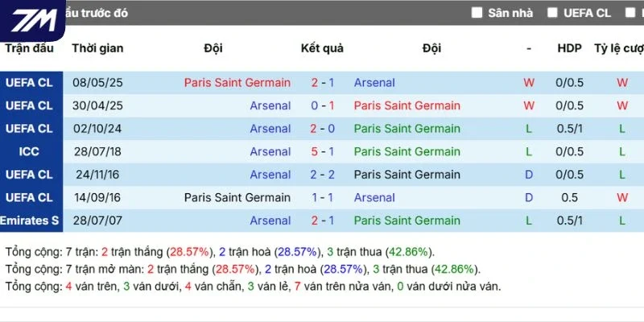644x322 pixels.
Task: Select the Emirates S competition label
Action: click(30, 221)
